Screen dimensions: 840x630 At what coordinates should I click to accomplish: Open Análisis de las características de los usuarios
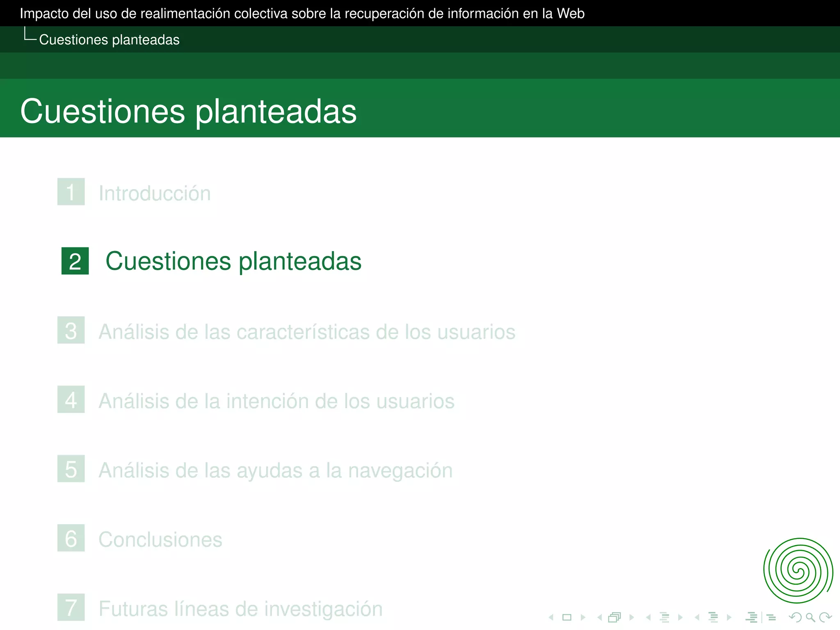pos(307,332)
